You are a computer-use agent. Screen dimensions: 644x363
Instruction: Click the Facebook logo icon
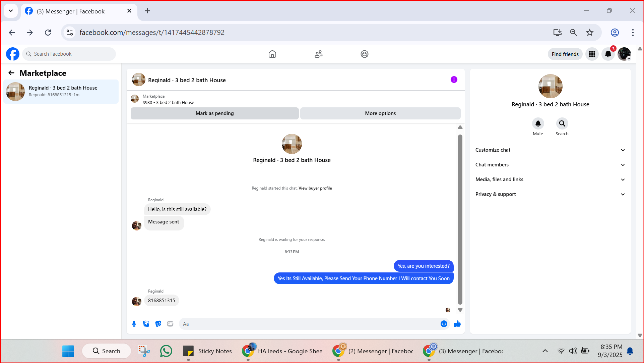(13, 54)
